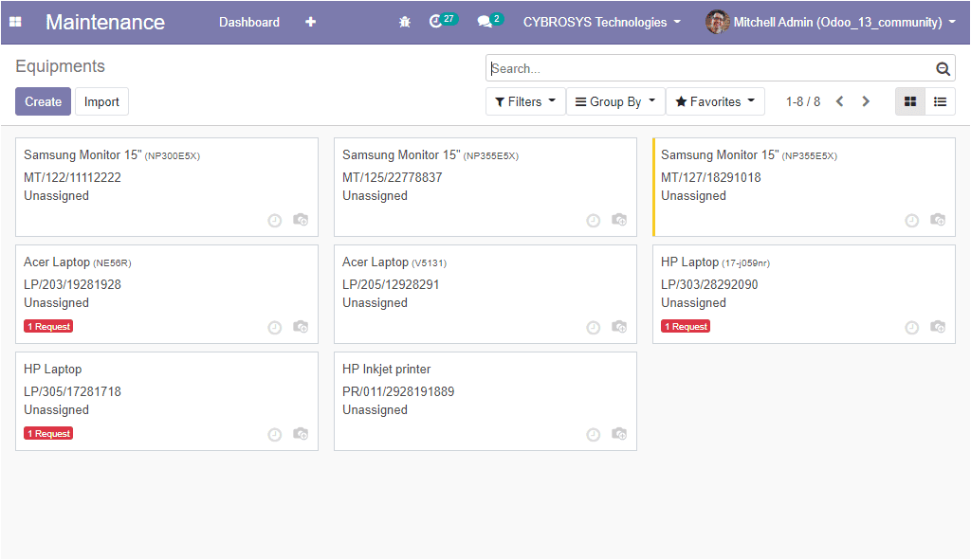Clock activity icon on LP/205/12928291 card
The height and width of the screenshot is (560, 971).
pos(594,327)
